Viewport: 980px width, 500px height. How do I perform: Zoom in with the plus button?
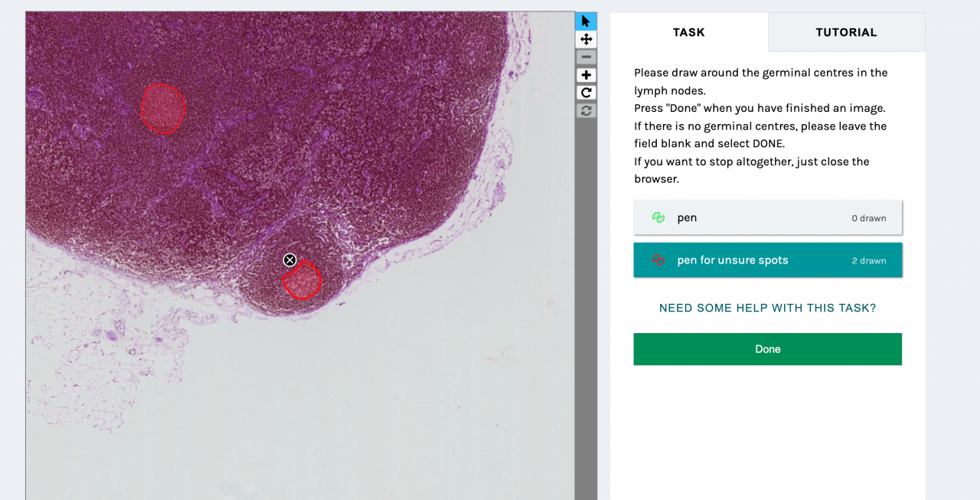click(586, 75)
